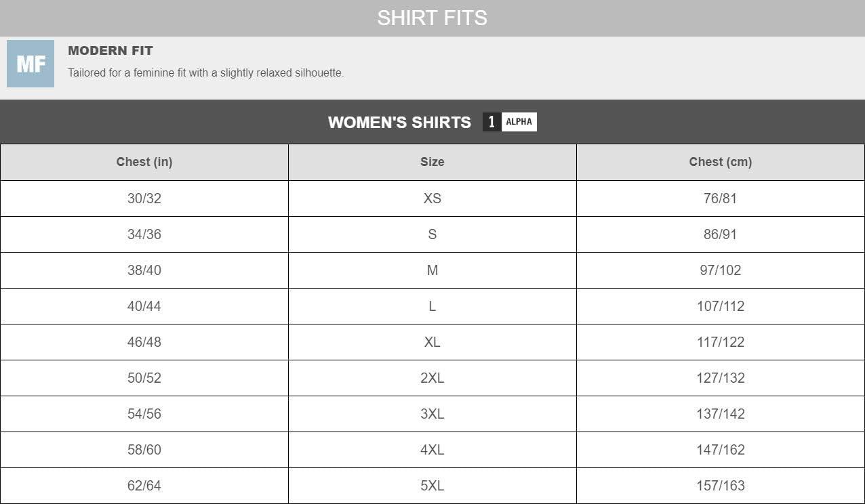Select the L size cell
Image resolution: width=865 pixels, height=504 pixels.
coord(432,306)
